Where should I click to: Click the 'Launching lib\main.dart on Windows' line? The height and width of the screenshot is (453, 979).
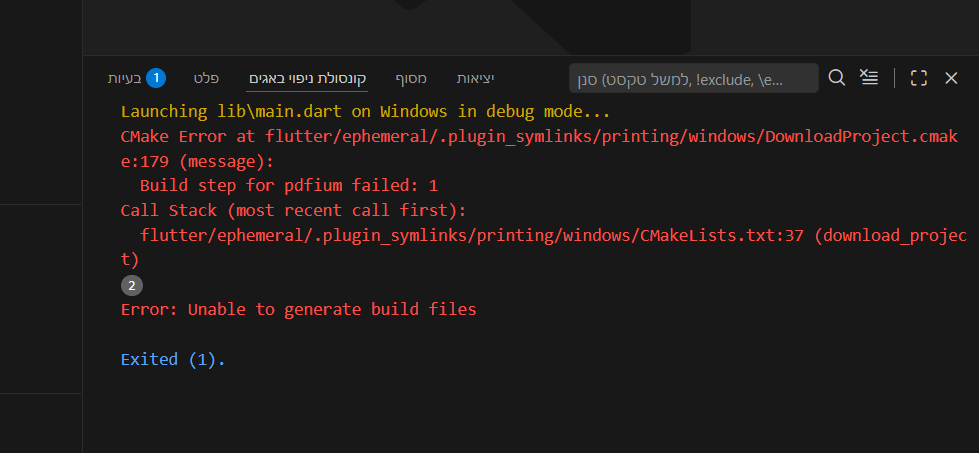click(365, 112)
